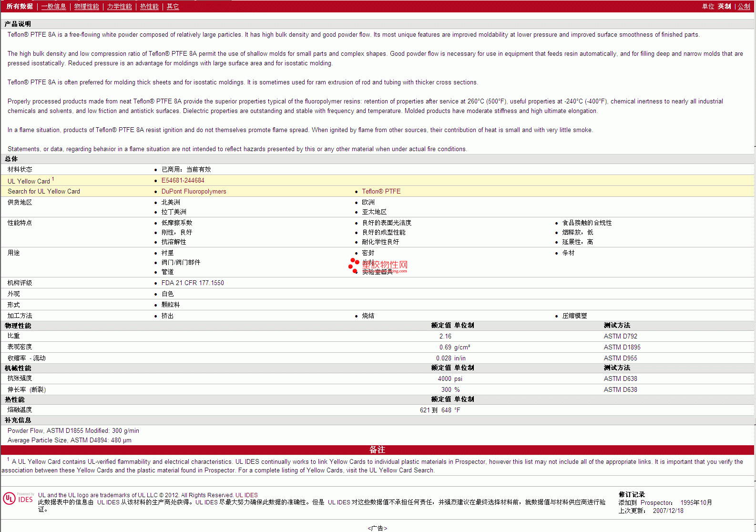Click the red 备注 header bar
Screen dimensions: 756x532
[378, 450]
